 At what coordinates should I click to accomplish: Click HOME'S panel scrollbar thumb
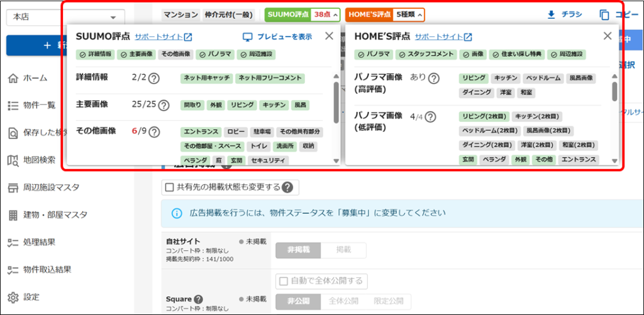pos(614,91)
